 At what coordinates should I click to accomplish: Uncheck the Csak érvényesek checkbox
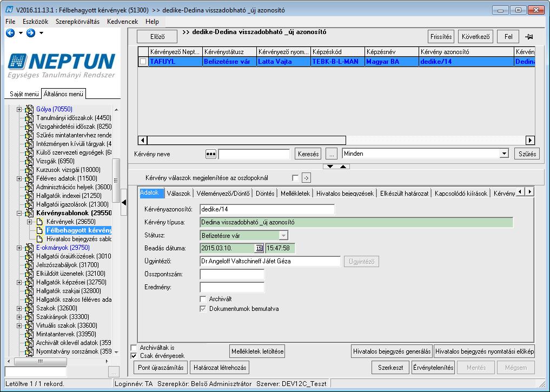[x=134, y=356]
